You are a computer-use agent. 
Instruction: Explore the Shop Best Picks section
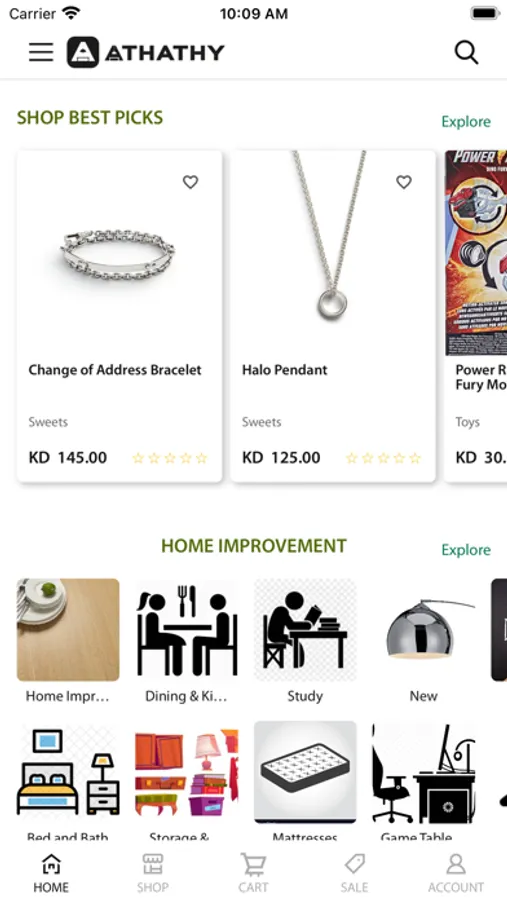(x=466, y=122)
